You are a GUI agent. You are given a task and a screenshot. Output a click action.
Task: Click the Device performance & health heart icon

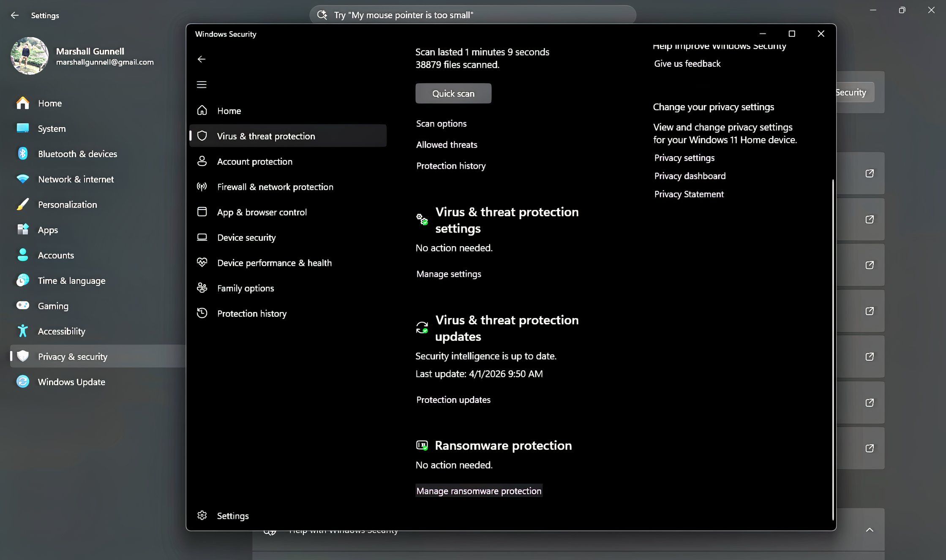(x=202, y=263)
